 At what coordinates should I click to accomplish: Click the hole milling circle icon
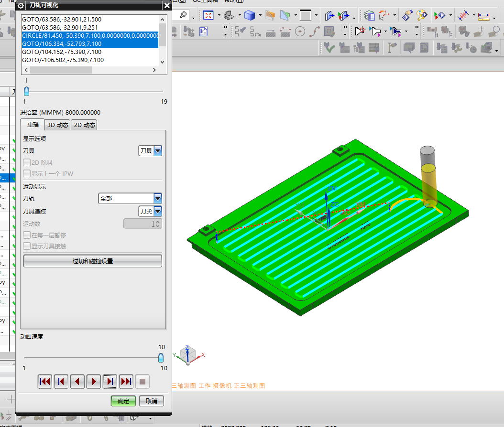click(x=300, y=32)
